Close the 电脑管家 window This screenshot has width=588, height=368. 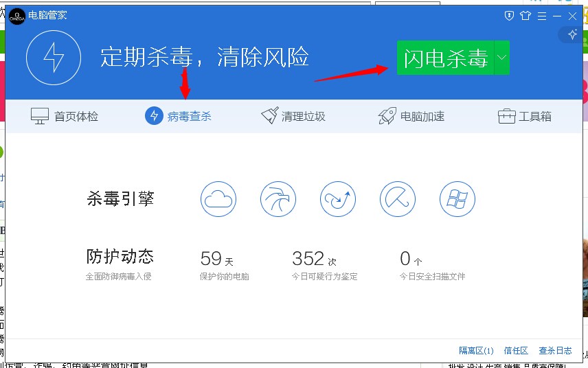pos(572,16)
